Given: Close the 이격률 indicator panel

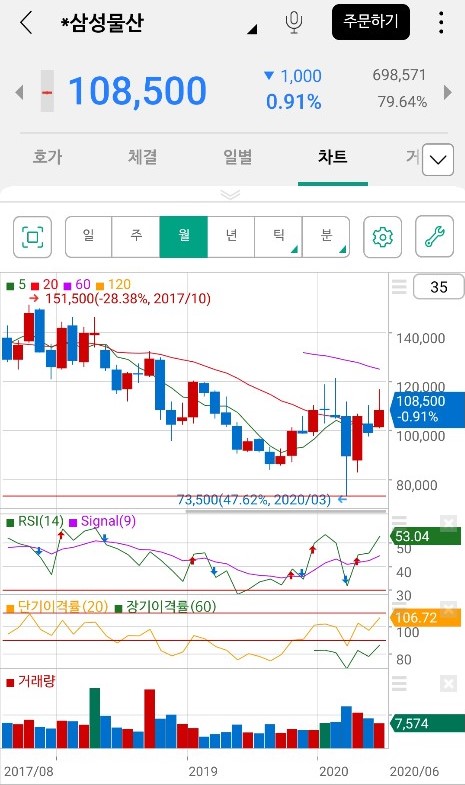Looking at the screenshot, I should point(448,610).
